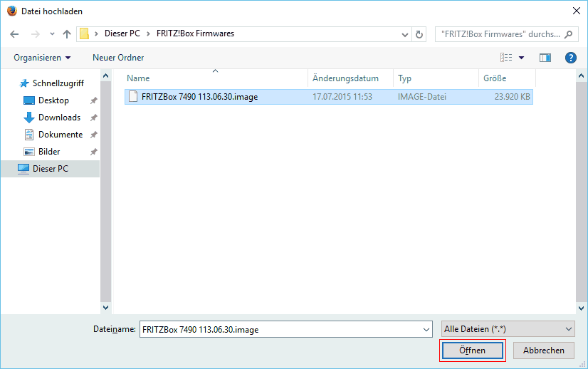Click the Forward navigation arrow
The image size is (588, 369).
pyautogui.click(x=36, y=34)
